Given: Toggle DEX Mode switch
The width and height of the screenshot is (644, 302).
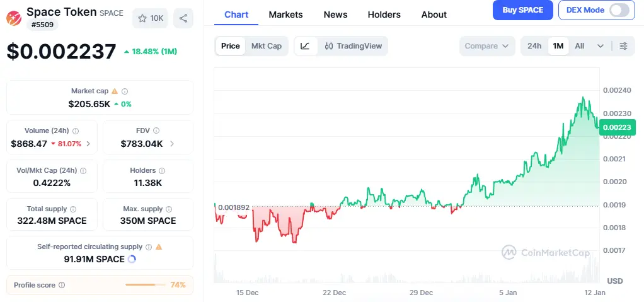Looking at the screenshot, I should tap(619, 10).
